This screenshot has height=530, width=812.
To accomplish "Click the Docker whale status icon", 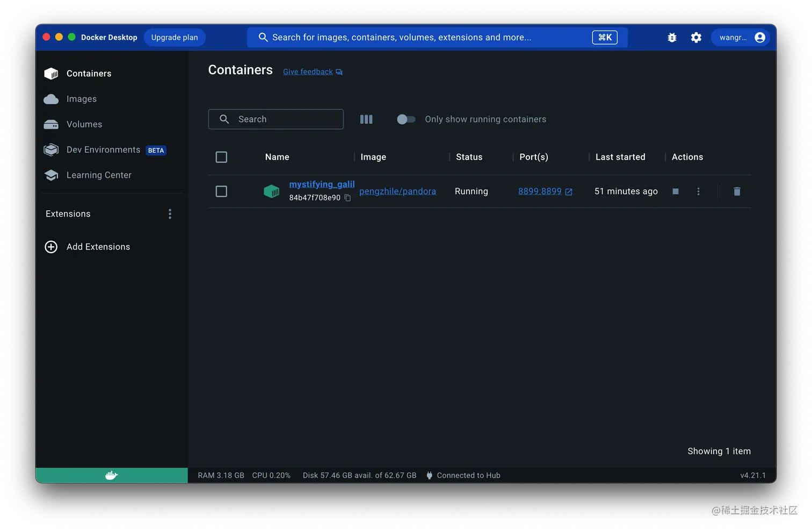I will pyautogui.click(x=111, y=475).
